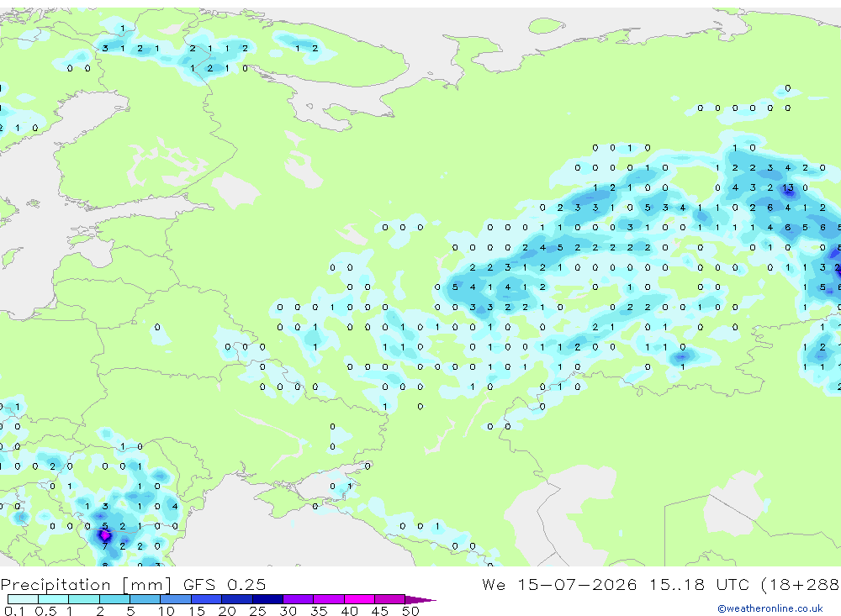Click the '0.1' legend scale label
Image resolution: width=841 pixels, height=616 pixels.
coord(14,611)
